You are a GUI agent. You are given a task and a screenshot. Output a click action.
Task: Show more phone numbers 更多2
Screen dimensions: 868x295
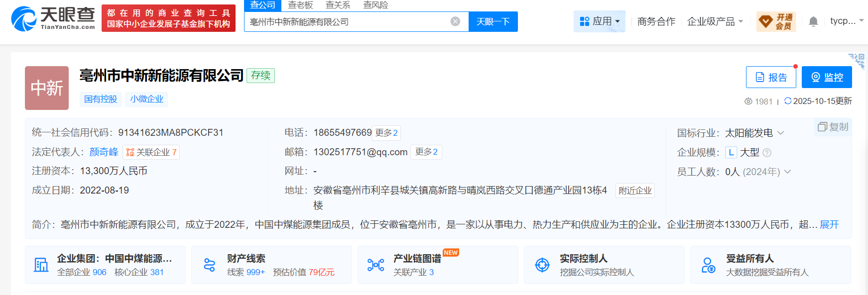pos(386,133)
